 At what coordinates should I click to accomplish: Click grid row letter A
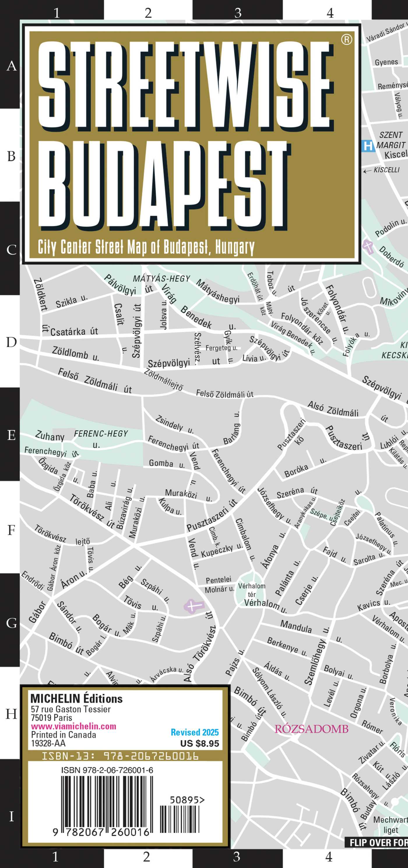coord(11,66)
